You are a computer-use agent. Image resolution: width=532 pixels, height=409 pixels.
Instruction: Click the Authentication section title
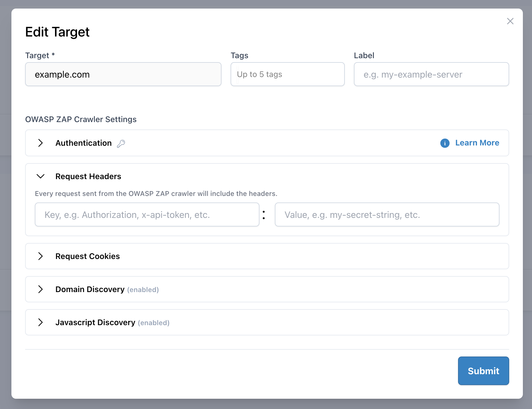coord(83,143)
